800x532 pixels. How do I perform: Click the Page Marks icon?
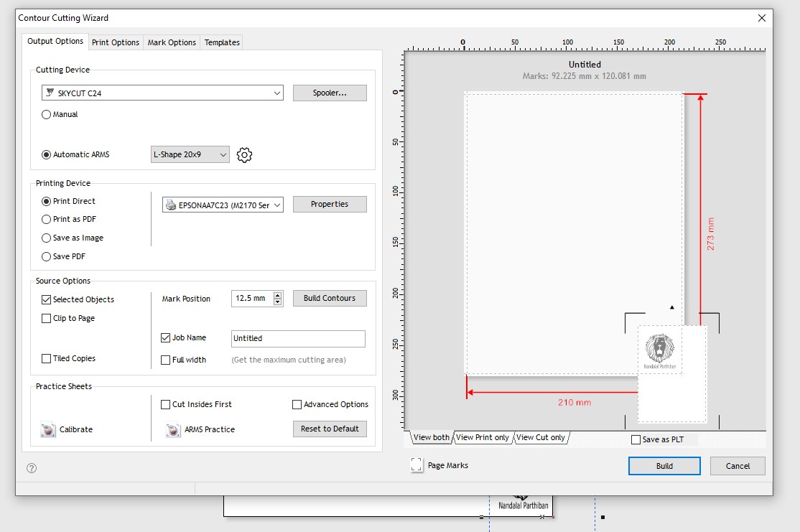pyautogui.click(x=417, y=465)
